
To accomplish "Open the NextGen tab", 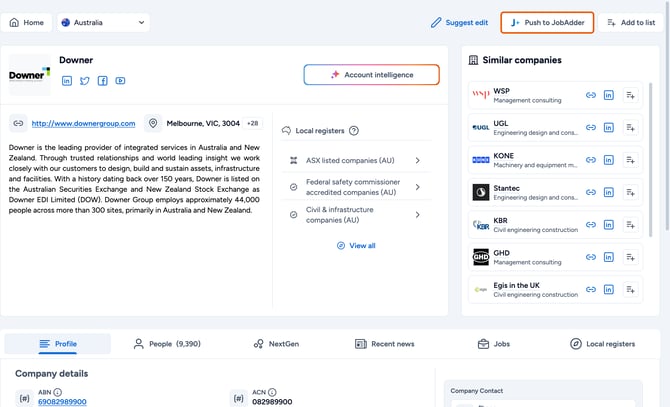I will click(x=276, y=344).
